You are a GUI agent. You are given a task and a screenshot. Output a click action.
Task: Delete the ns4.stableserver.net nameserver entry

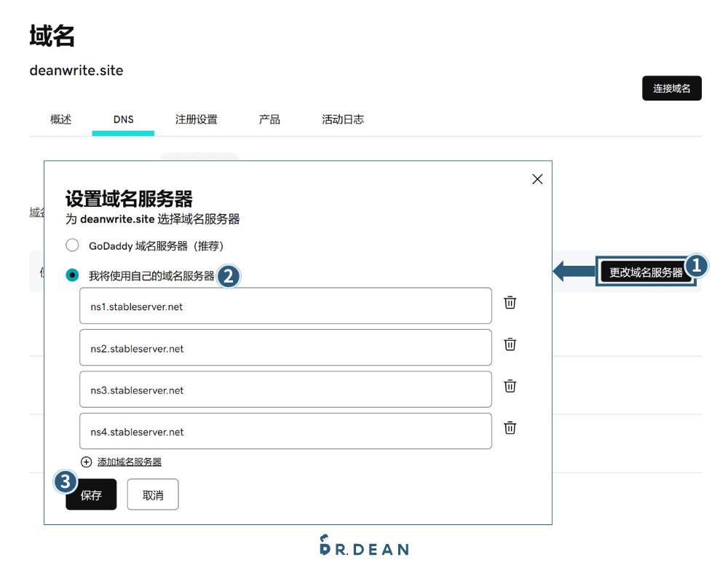[510, 427]
